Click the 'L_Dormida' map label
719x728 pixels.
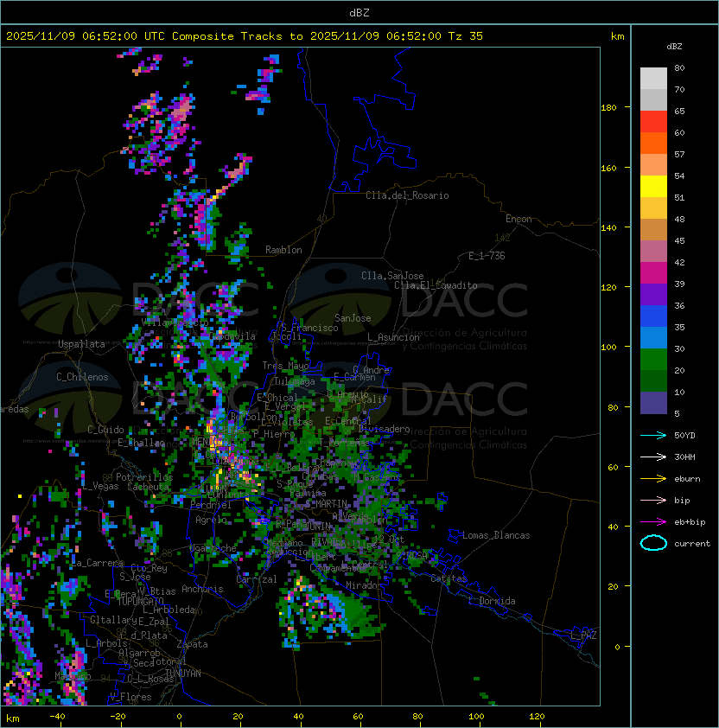click(x=492, y=601)
